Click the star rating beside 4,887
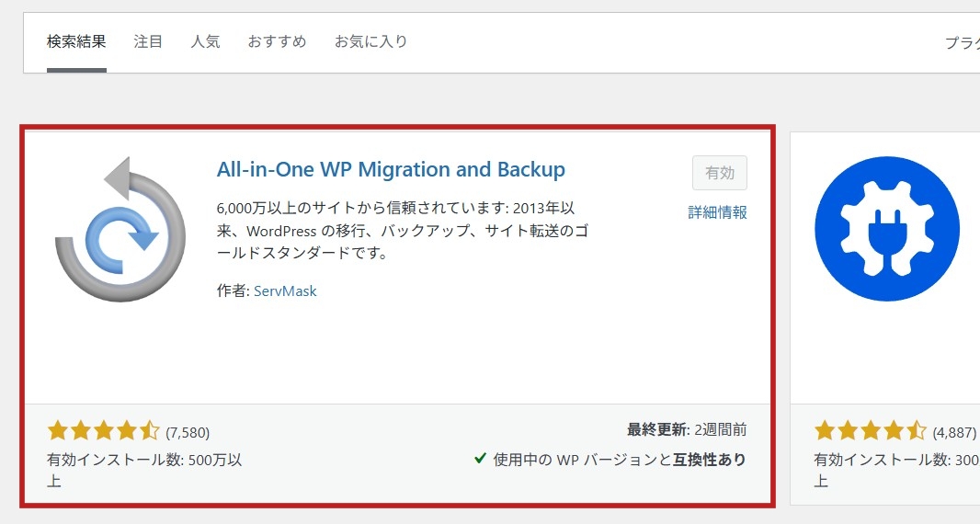Screen dimensions: 980x524 [x=870, y=430]
